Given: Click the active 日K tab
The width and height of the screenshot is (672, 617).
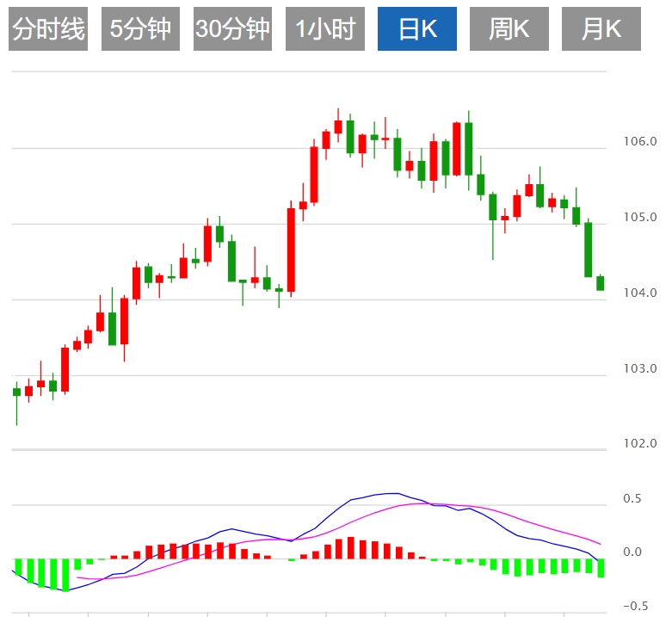Looking at the screenshot, I should 417,29.
